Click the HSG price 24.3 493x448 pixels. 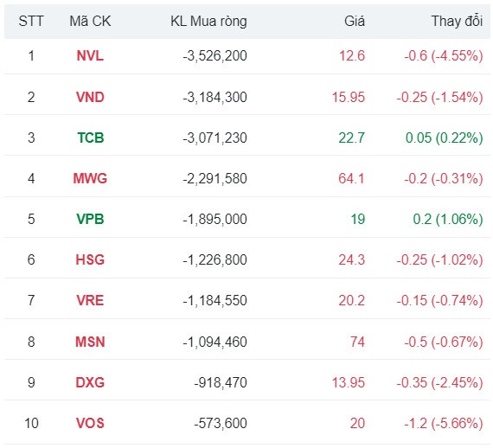(352, 260)
